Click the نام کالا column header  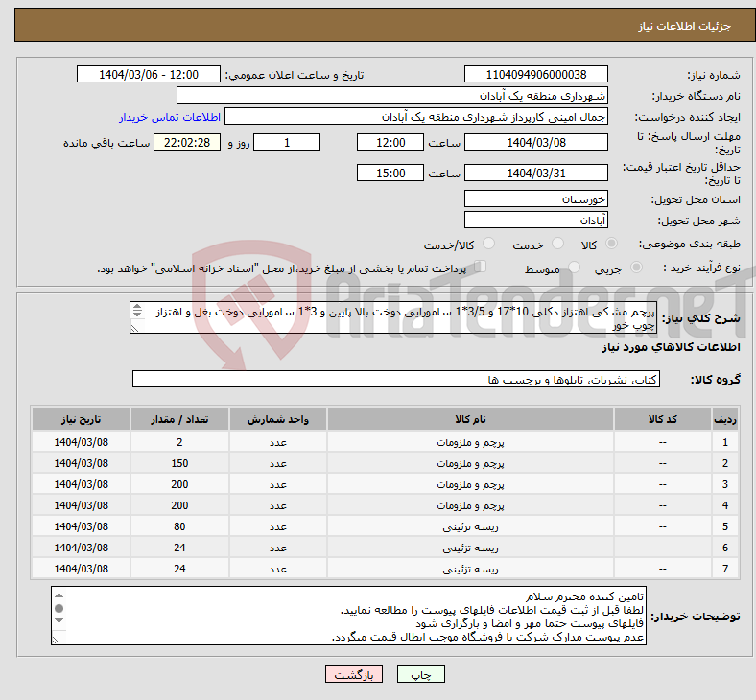click(x=470, y=420)
